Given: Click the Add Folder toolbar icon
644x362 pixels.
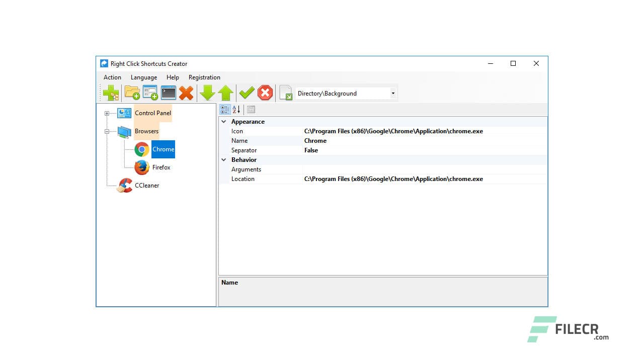Looking at the screenshot, I should 132,93.
